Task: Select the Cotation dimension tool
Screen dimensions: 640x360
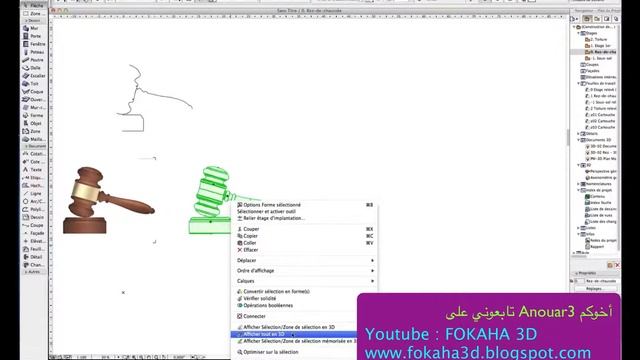Action: (34, 154)
